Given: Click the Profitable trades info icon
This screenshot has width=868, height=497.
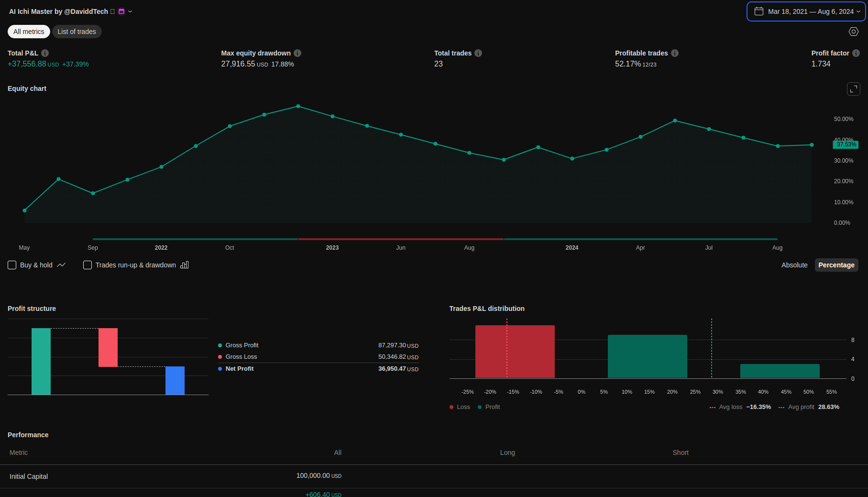Looking at the screenshot, I should coord(675,53).
